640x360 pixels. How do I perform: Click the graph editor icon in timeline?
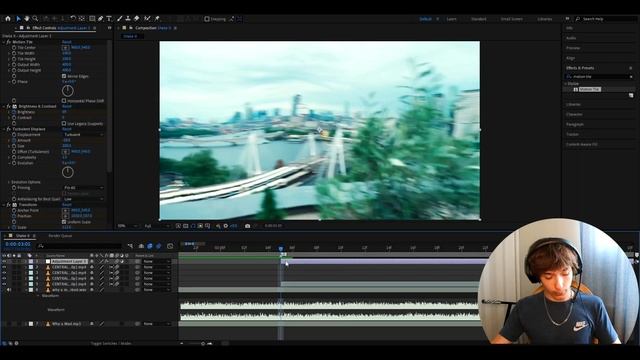coord(170,246)
